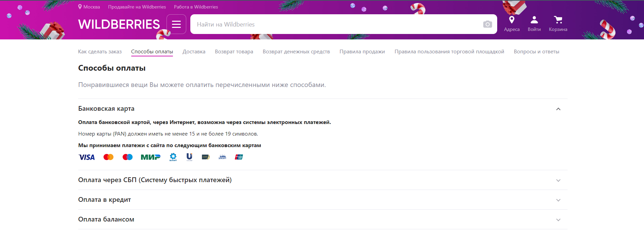The width and height of the screenshot is (644, 247).
Task: Click the Понравившиеся вещи intro sentence
Action: [202, 85]
